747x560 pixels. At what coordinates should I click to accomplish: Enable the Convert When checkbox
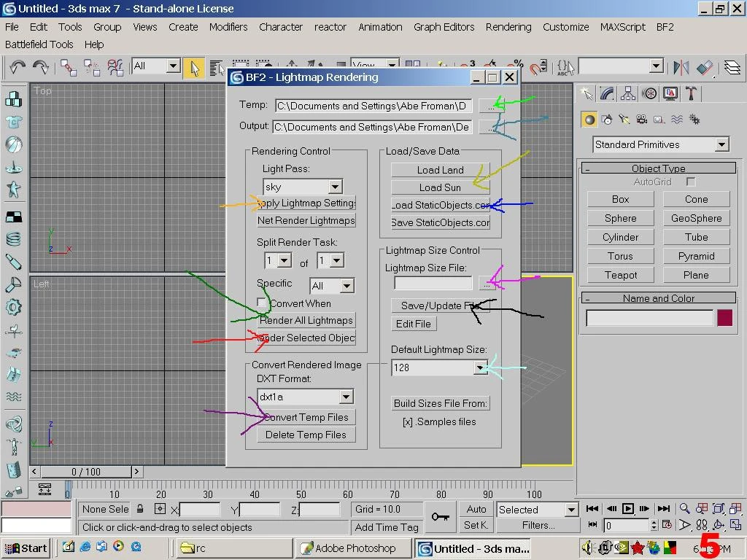pos(262,303)
